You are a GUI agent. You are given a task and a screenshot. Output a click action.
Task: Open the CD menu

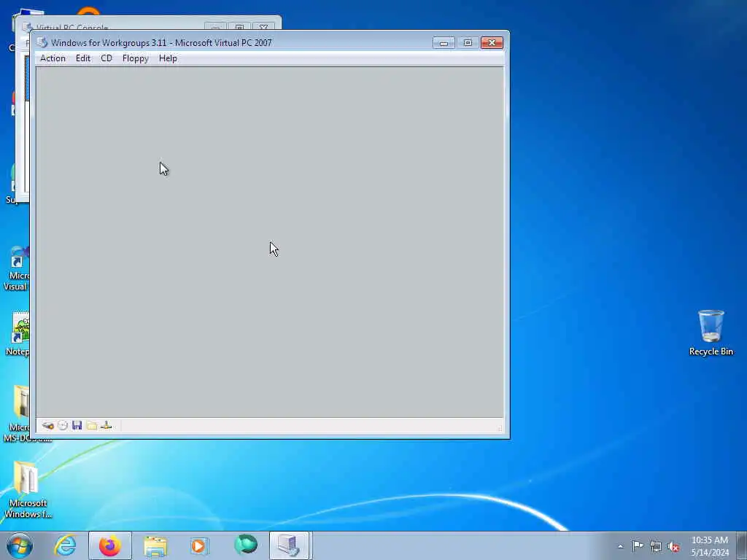point(107,58)
